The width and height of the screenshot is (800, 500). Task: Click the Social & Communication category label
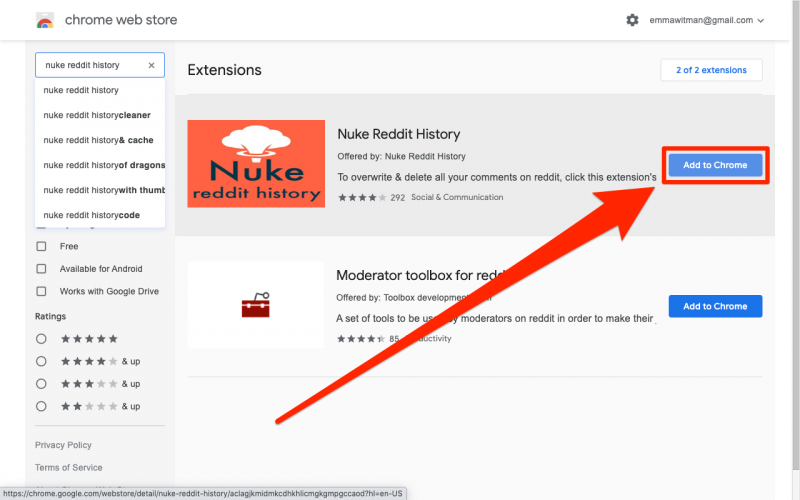457,197
